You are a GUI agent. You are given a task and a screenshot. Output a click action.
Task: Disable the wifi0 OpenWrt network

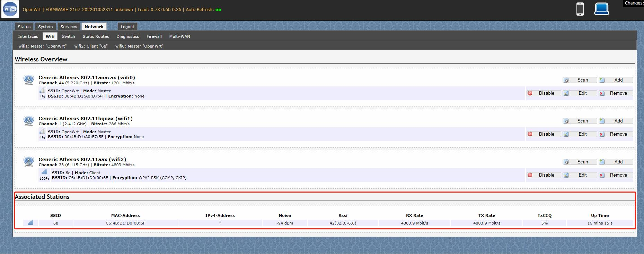point(544,93)
